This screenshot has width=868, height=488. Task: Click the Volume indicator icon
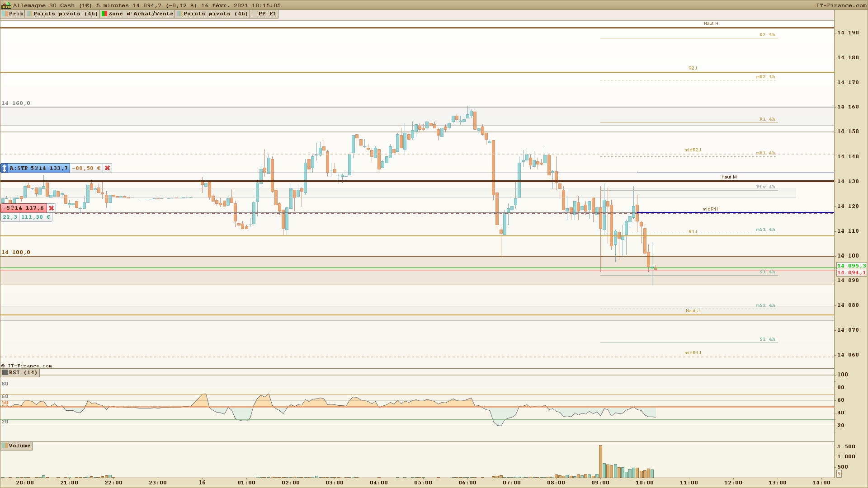coord(5,446)
